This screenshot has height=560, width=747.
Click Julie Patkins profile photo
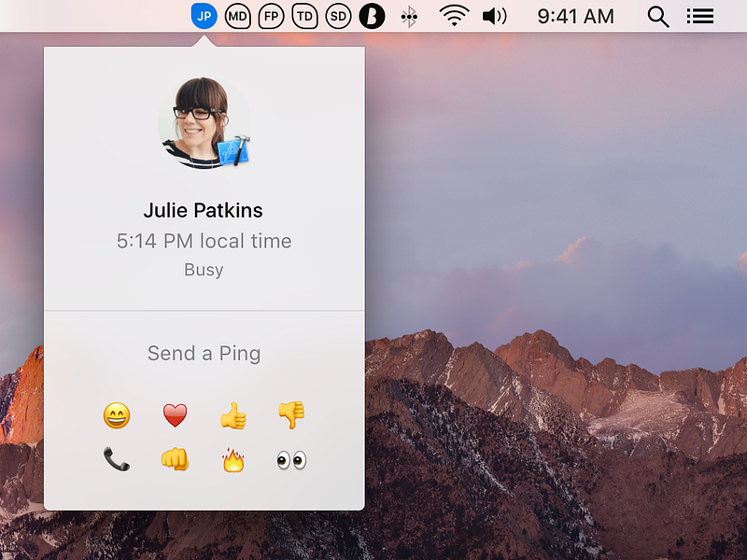(204, 122)
